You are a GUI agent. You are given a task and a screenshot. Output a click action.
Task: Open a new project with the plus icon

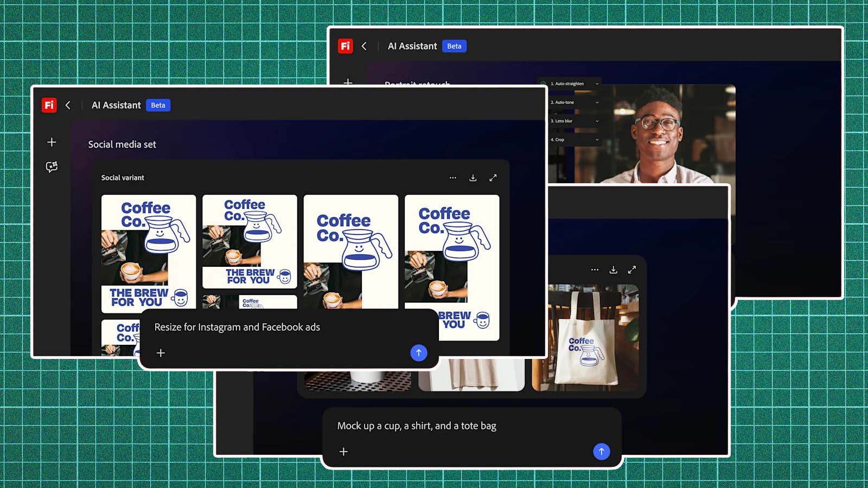click(52, 142)
